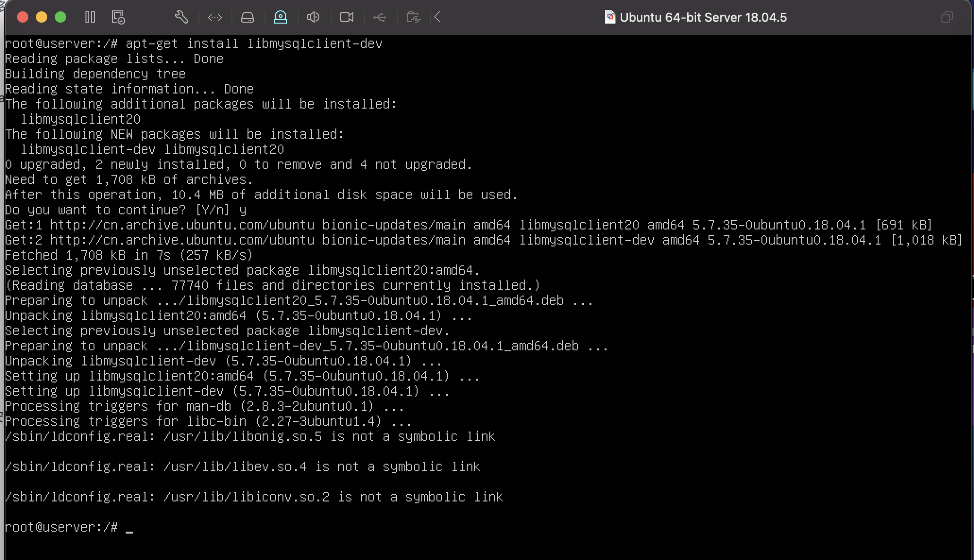
Task: Click the fullscreen icon at top right
Action: 947,17
